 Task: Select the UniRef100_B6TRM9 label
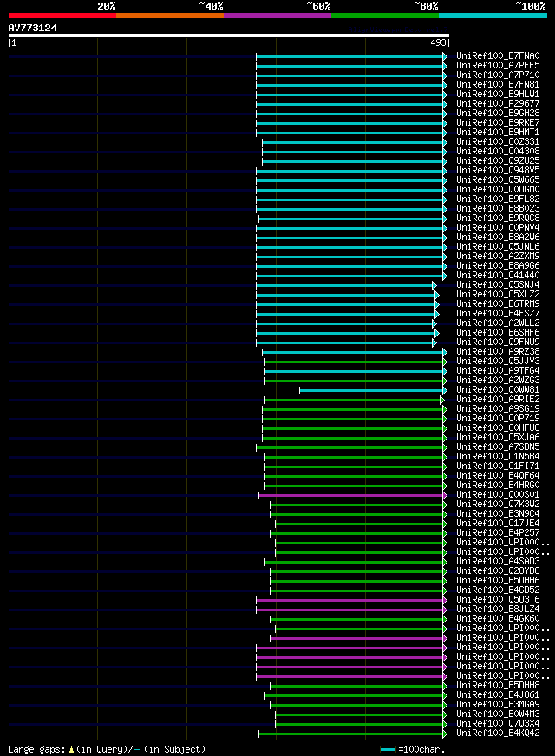point(498,303)
